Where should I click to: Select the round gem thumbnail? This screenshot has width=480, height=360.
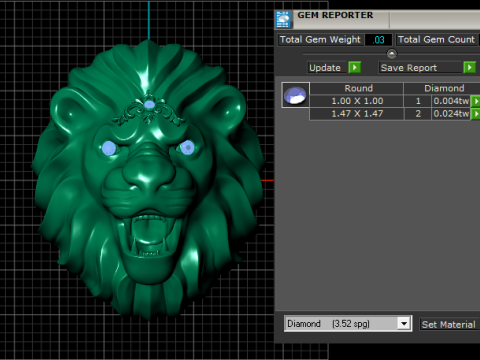tap(295, 95)
